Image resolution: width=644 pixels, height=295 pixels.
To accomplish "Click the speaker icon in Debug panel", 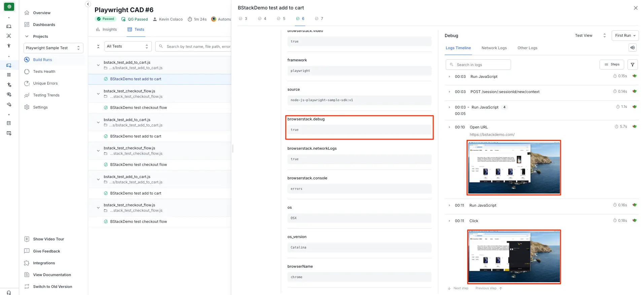I will coord(633,48).
